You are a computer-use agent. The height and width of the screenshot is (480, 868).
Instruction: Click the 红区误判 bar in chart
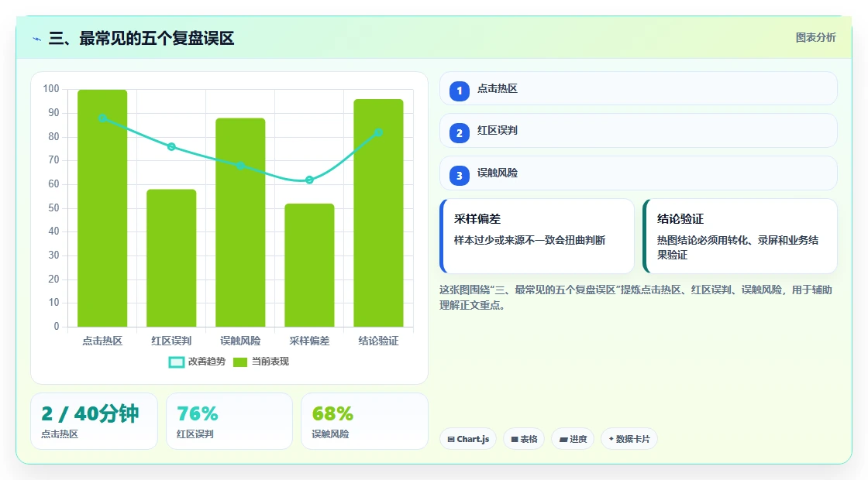tap(171, 258)
